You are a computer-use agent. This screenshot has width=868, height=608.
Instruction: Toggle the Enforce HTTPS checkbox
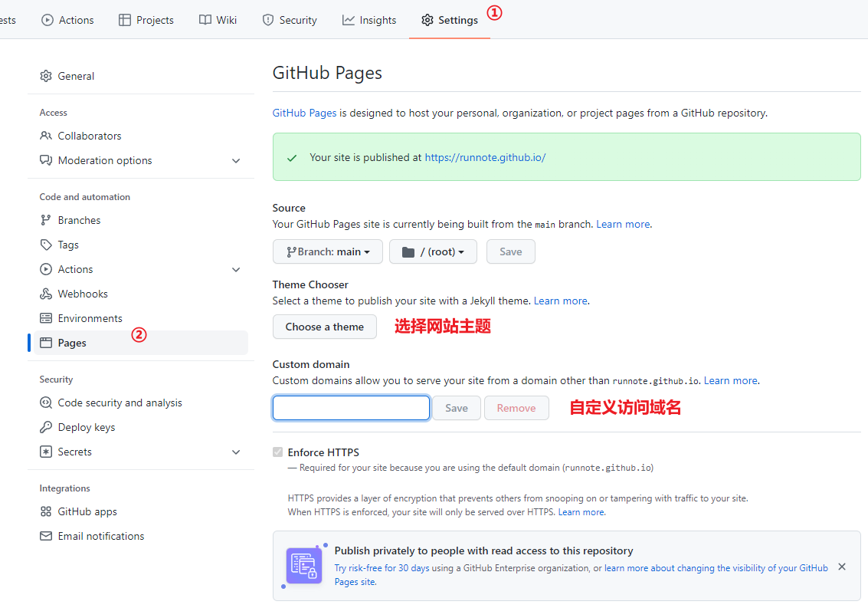coord(277,452)
